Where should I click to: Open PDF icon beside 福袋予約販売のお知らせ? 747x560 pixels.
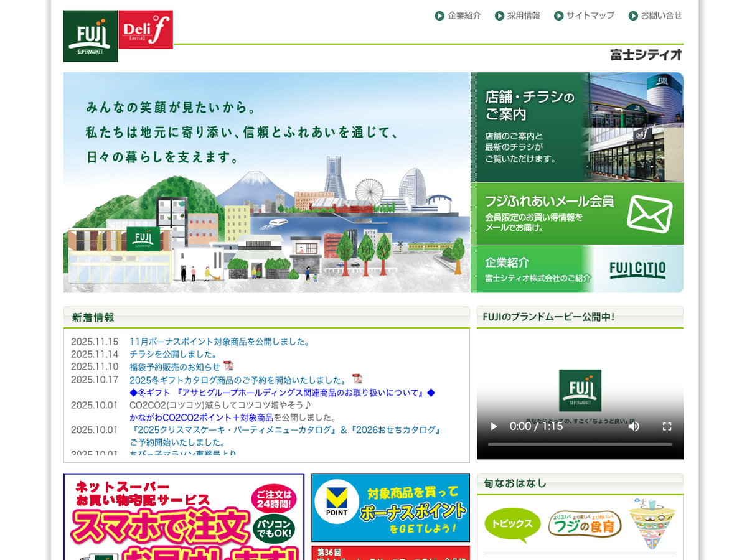coord(228,366)
